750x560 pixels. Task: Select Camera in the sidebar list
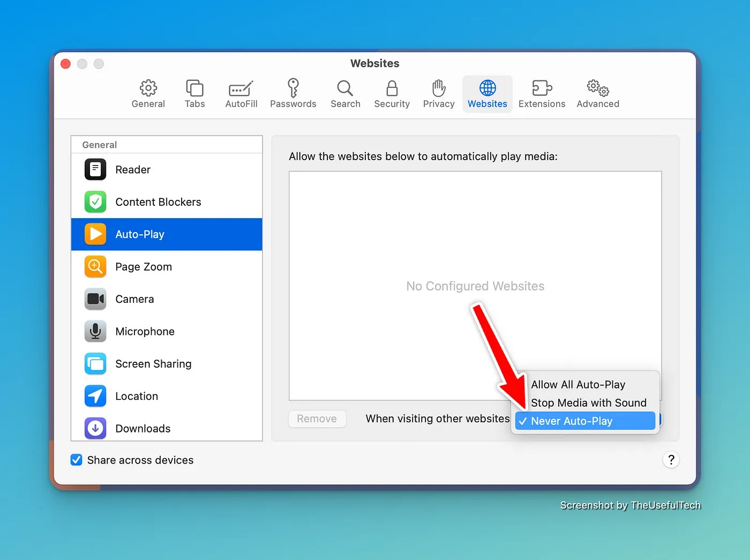167,299
